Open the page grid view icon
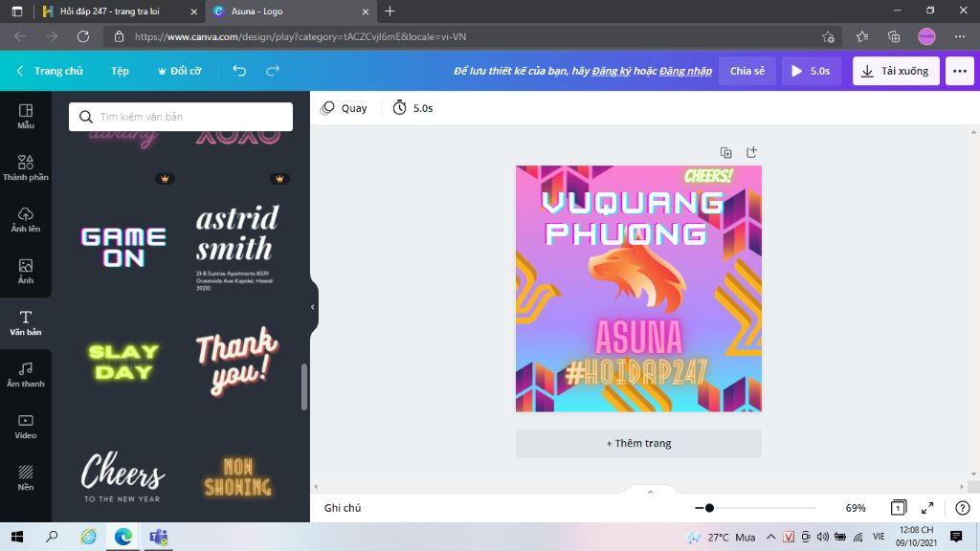Screen dimensions: 980x551 point(898,508)
